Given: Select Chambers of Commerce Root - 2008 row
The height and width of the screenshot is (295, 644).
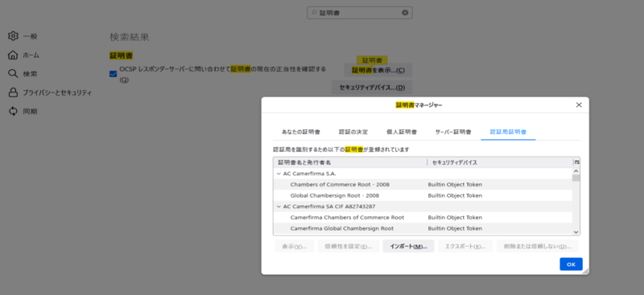Looking at the screenshot, I should [423, 185].
